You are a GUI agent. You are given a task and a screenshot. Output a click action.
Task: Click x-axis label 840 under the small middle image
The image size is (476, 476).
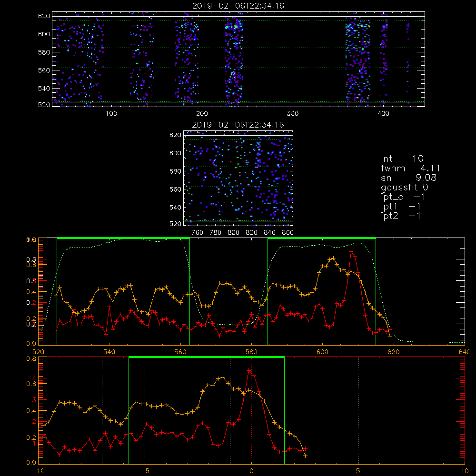(x=269, y=233)
